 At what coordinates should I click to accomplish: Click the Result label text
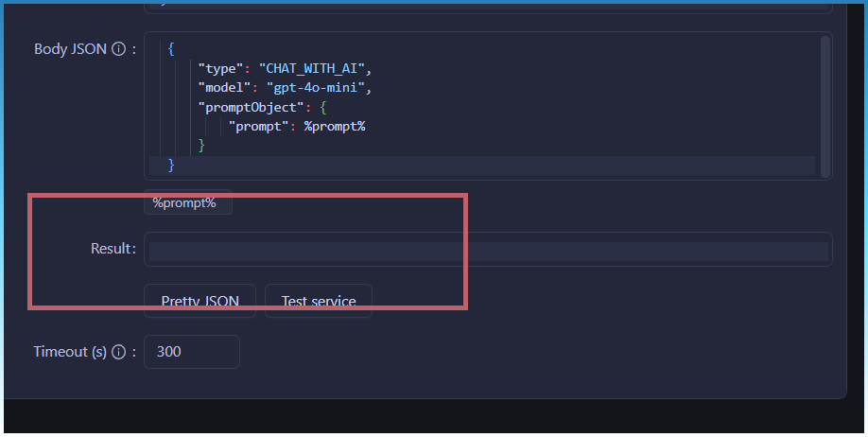click(x=110, y=250)
